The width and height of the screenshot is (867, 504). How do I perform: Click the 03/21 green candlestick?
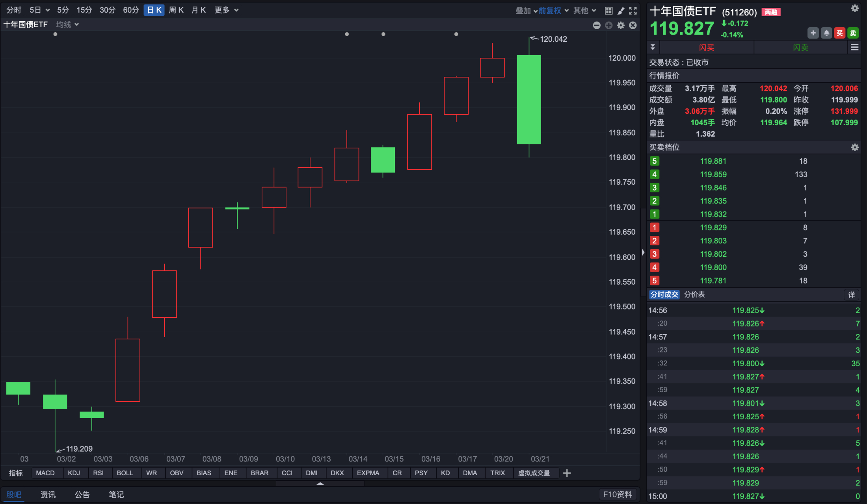(529, 100)
